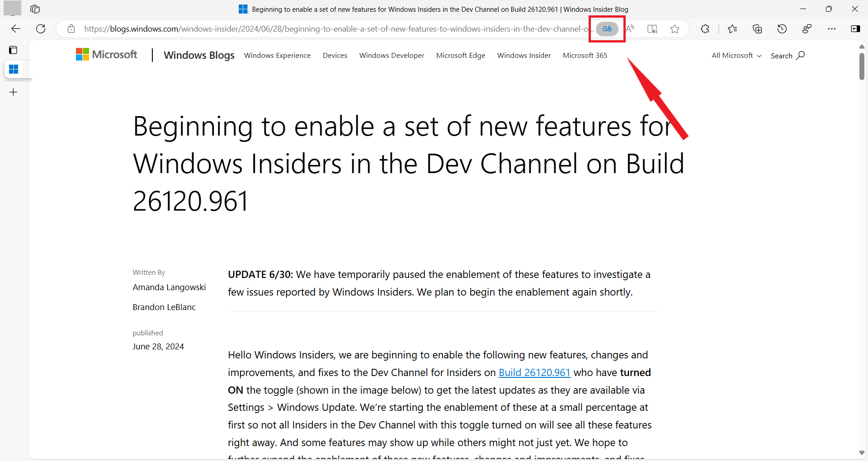Open author Amanda Langowski link
868x461 pixels.
(169, 287)
